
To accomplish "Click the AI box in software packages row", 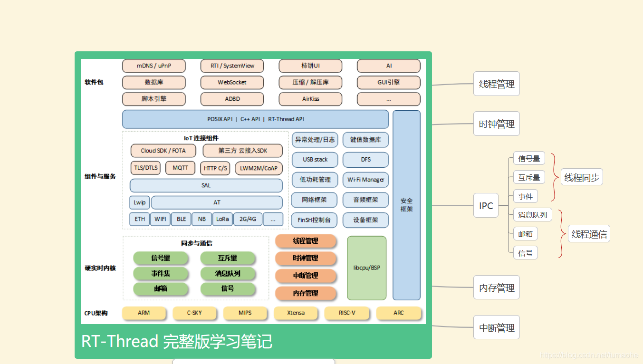I will coord(389,66).
